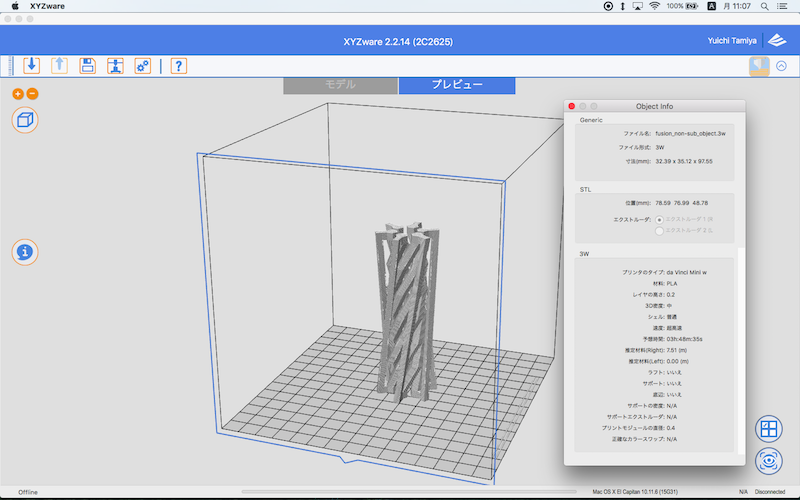Click the dimensions 32.39 x 35.12 x 97.55
Image resolution: width=800 pixels, height=500 pixels.
coord(684,161)
